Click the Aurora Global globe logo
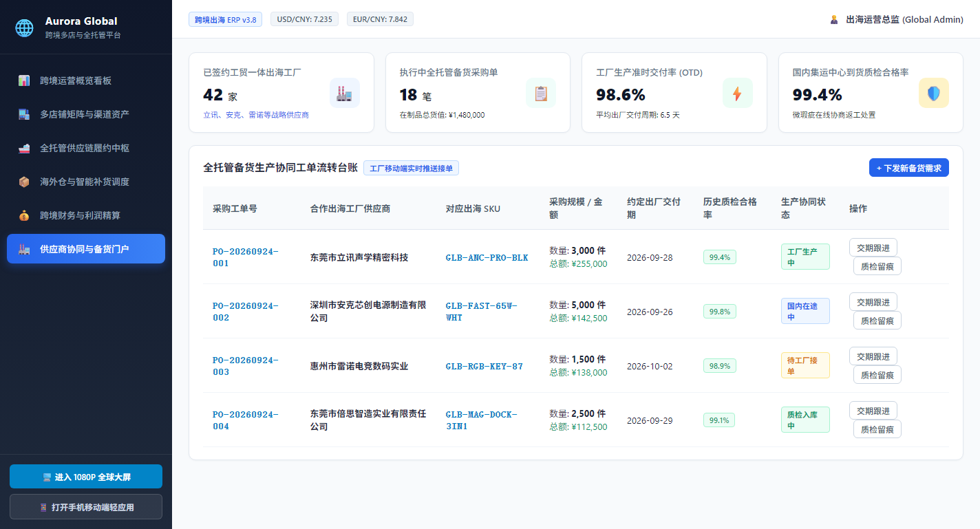 point(25,28)
